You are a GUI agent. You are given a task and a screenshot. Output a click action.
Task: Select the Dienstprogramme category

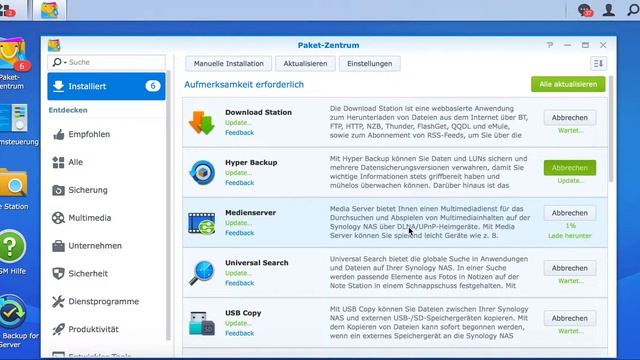(x=107, y=301)
